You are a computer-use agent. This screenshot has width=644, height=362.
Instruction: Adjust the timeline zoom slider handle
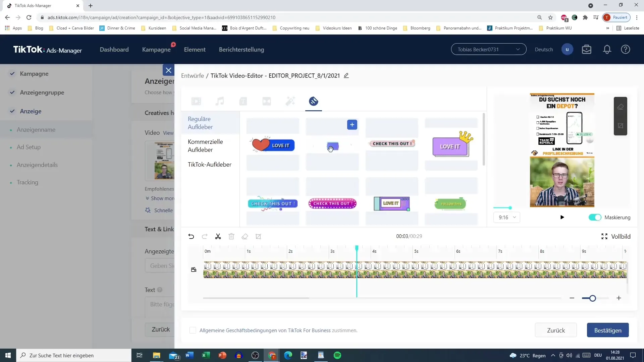(593, 298)
